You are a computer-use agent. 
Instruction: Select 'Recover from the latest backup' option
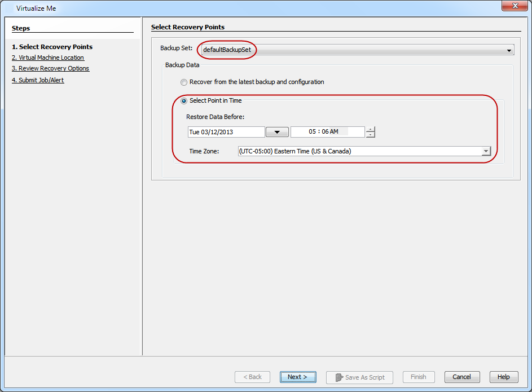click(x=184, y=82)
